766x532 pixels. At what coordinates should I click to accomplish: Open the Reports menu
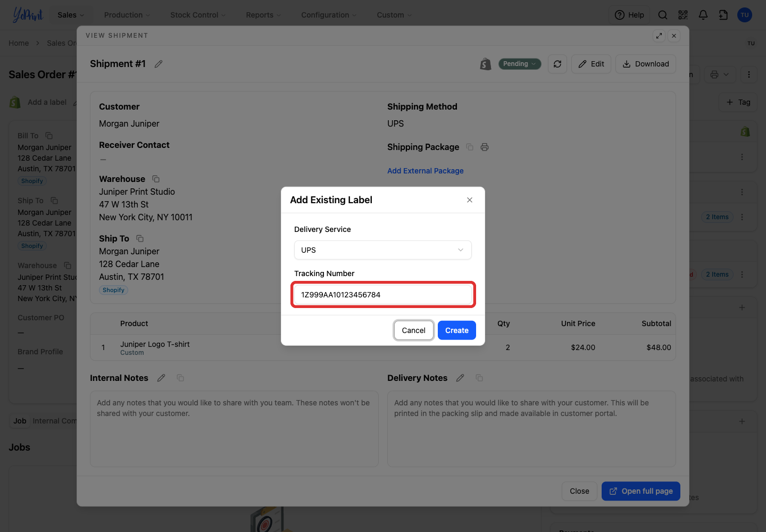pyautogui.click(x=263, y=15)
